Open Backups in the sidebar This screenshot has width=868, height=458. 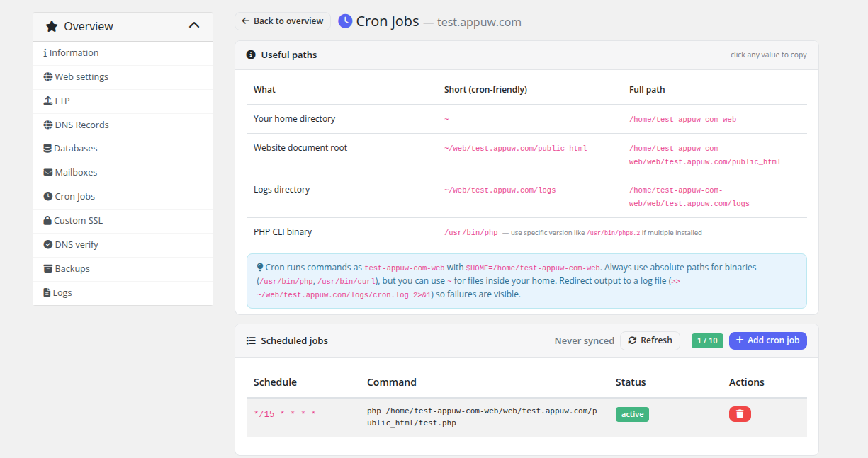tap(123, 269)
